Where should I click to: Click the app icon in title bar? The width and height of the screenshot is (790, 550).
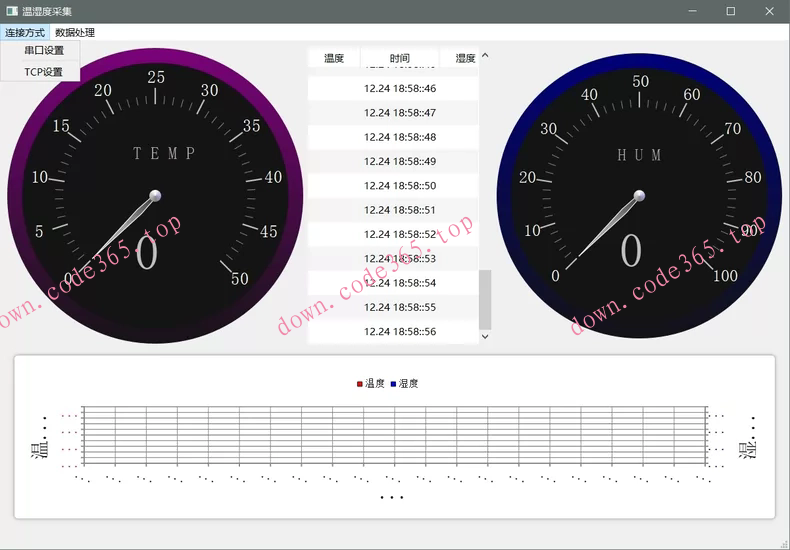(x=11, y=11)
